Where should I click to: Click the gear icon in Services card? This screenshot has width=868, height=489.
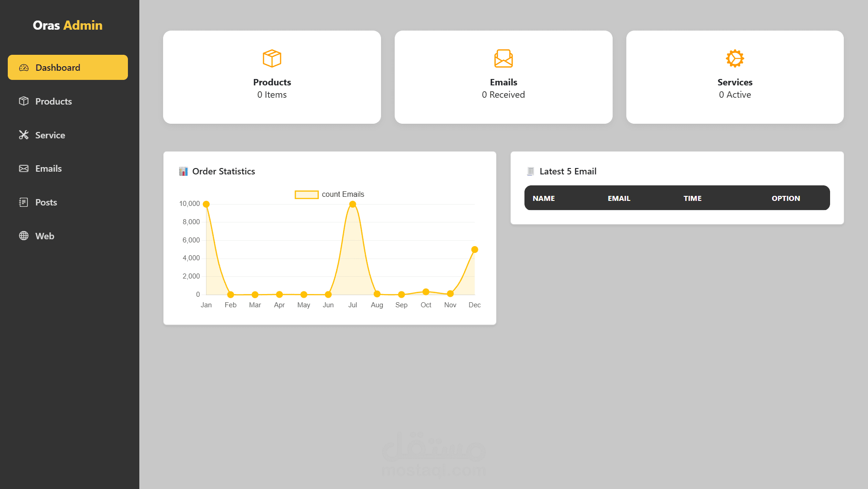735,58
